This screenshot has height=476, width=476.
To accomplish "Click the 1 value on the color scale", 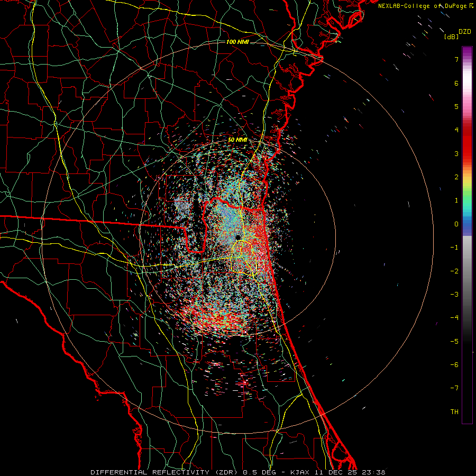I will coord(456,200).
